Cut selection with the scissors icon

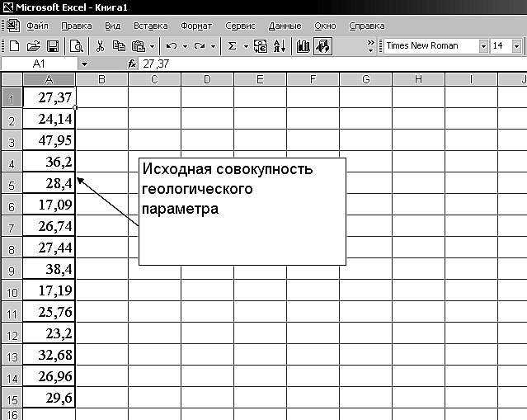pos(100,45)
